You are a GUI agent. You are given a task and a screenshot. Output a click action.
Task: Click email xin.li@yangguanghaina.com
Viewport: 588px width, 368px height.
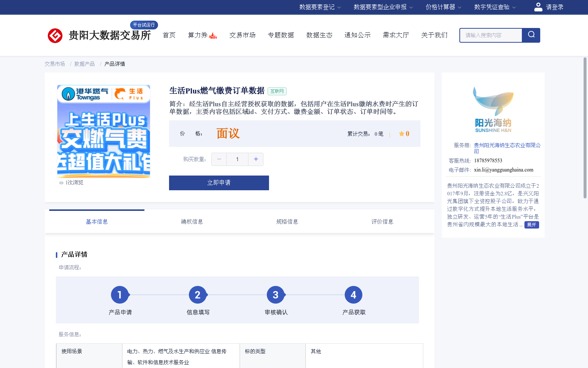coord(503,170)
